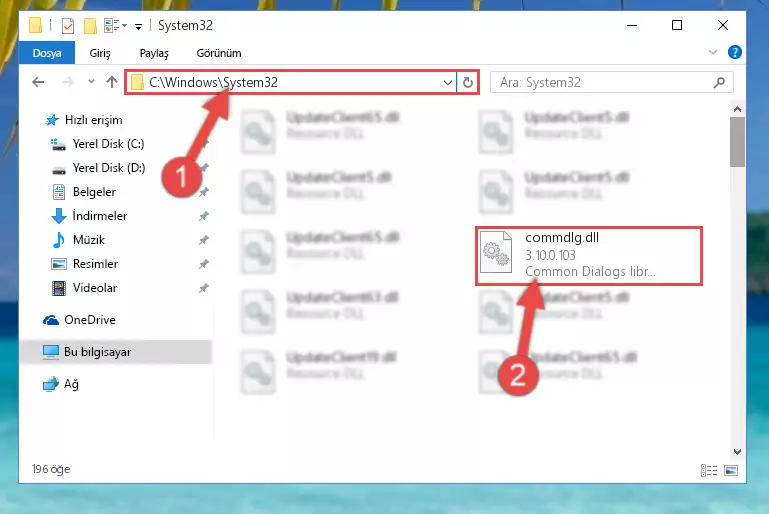Click the search magnifier icon
769x514 pixels.
[719, 82]
